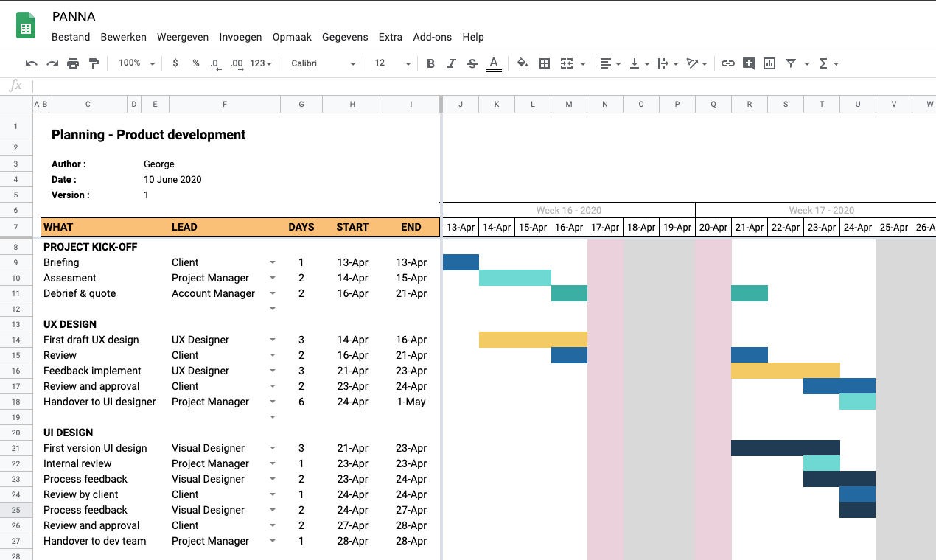936x560 pixels.
Task: Expand the filter views arrow
Action: [x=807, y=64]
